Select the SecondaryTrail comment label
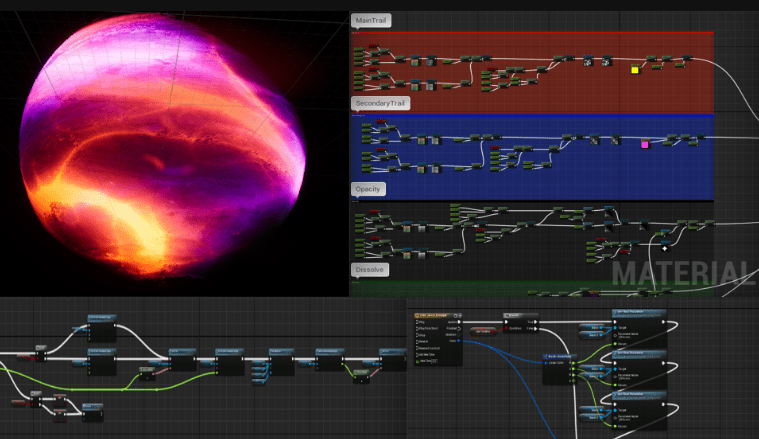759x439 pixels. coord(380,103)
